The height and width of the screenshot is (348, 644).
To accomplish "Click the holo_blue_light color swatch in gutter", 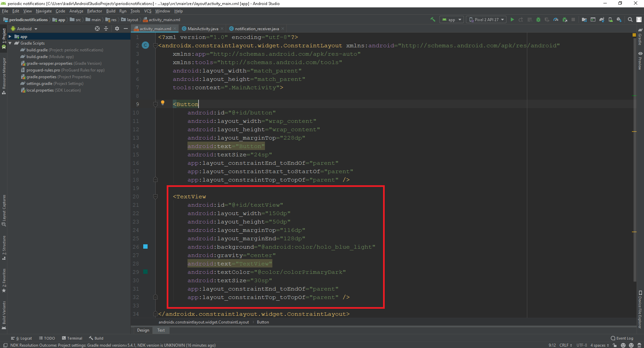I will tap(146, 246).
